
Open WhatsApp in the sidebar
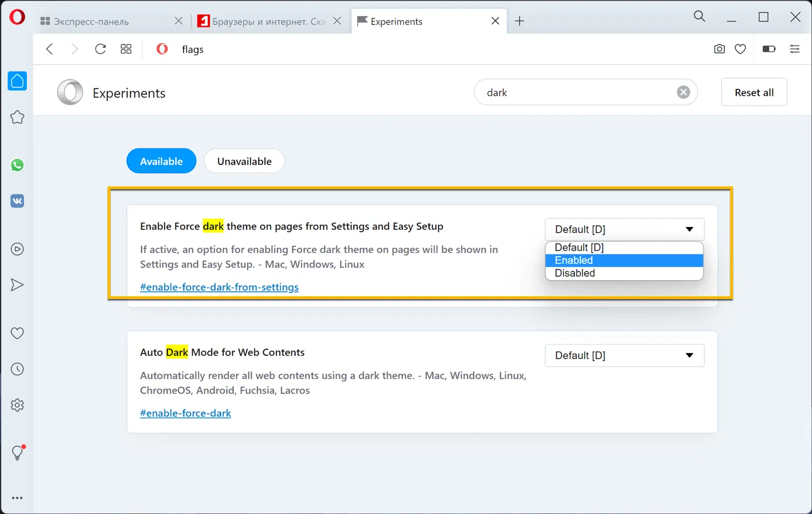tap(17, 165)
